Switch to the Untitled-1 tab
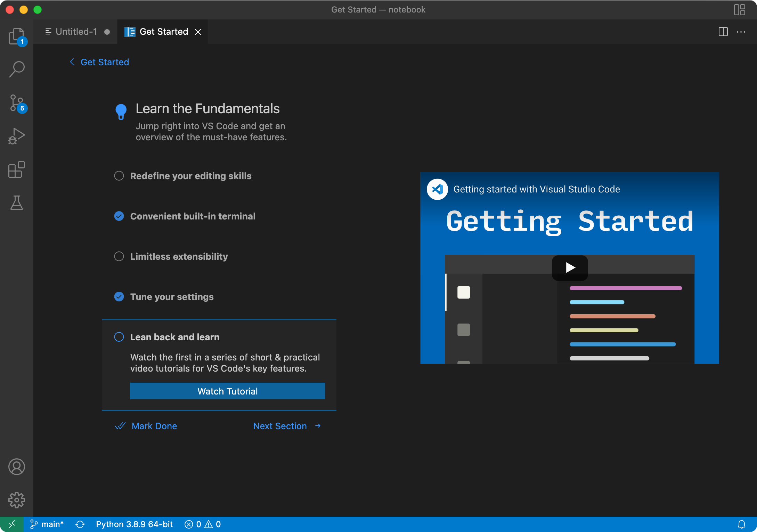Image resolution: width=757 pixels, height=532 pixels. (76, 32)
